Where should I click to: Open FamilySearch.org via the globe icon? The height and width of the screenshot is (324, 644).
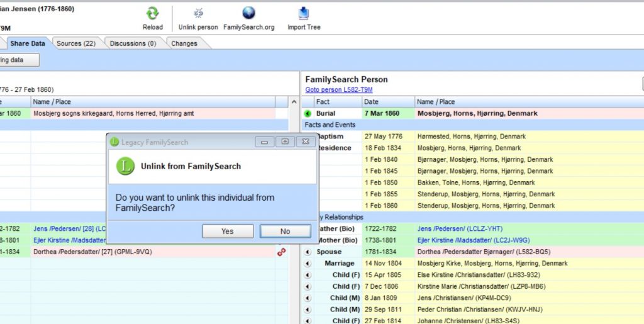[x=248, y=13]
